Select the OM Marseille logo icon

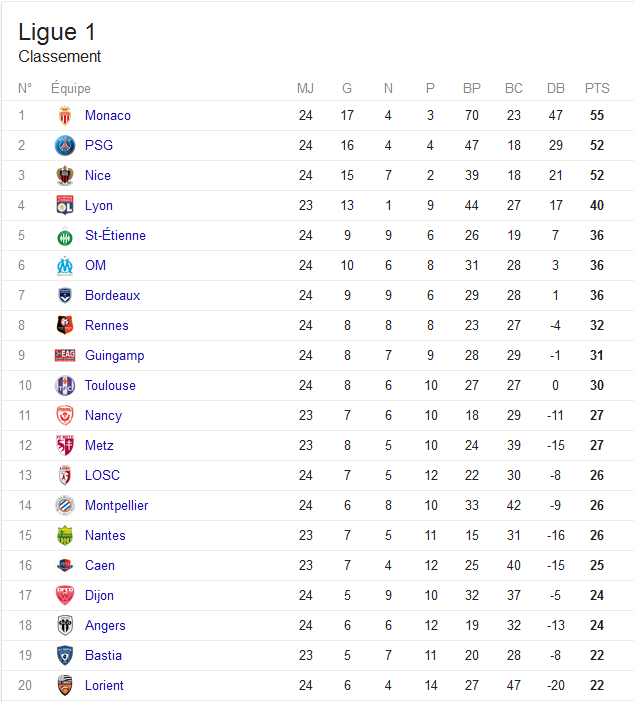pyautogui.click(x=65, y=265)
